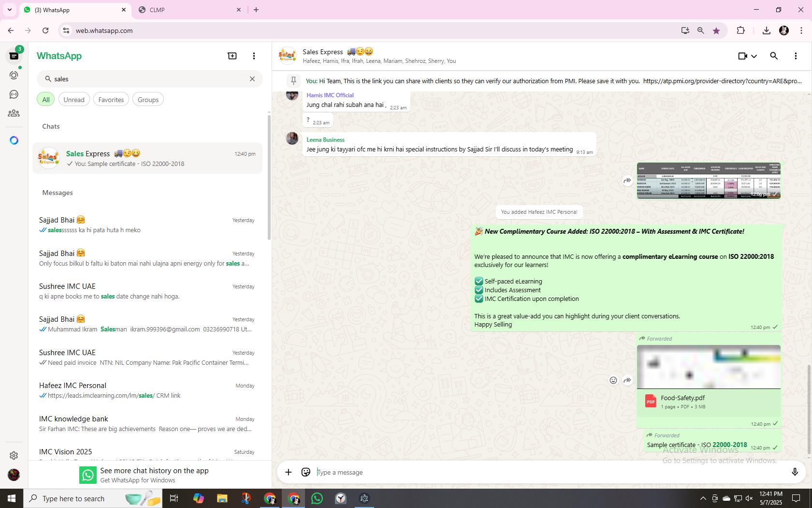Click the chat list scrollbar
Viewport: 812px width, 508px height.
pos(269,178)
